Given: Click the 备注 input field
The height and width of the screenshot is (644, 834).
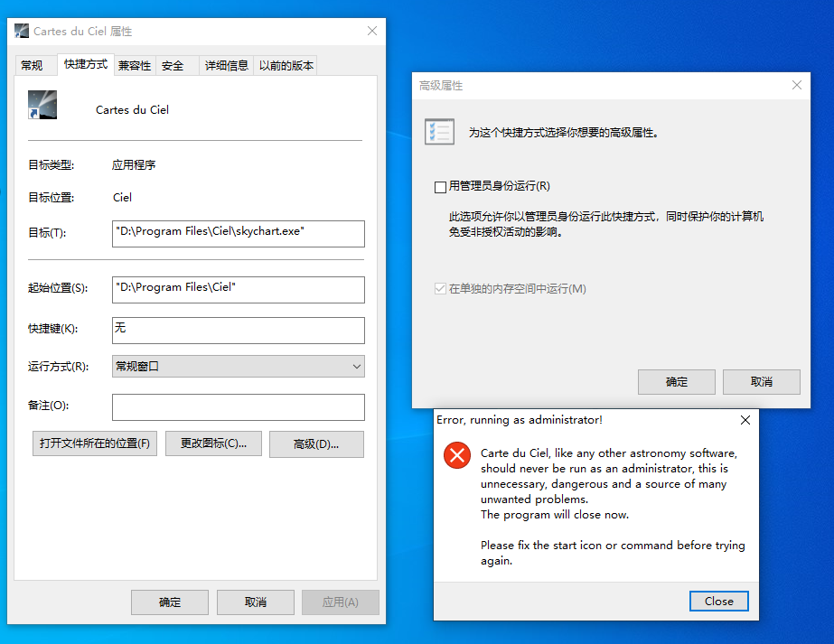Looking at the screenshot, I should click(x=239, y=406).
